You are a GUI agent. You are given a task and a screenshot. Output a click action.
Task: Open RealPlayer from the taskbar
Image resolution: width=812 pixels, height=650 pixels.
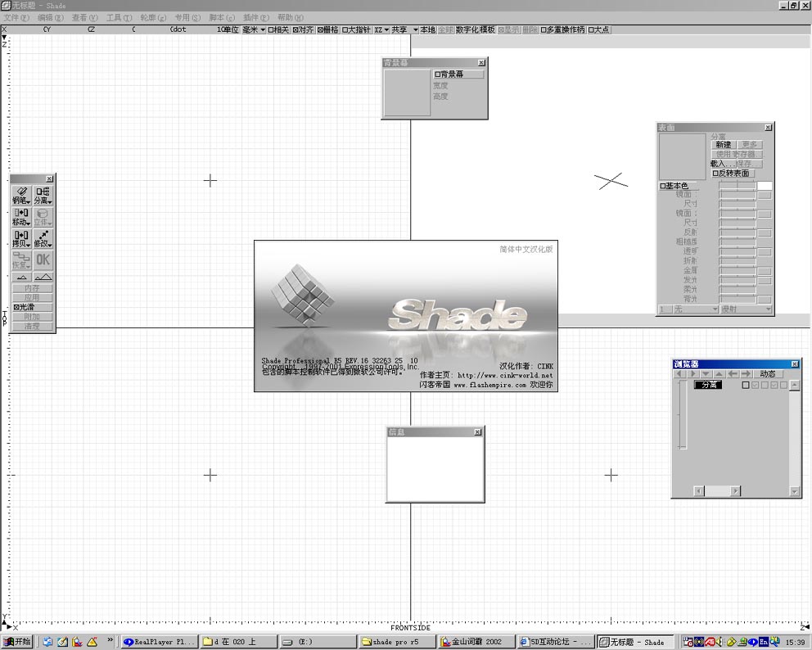click(x=159, y=642)
